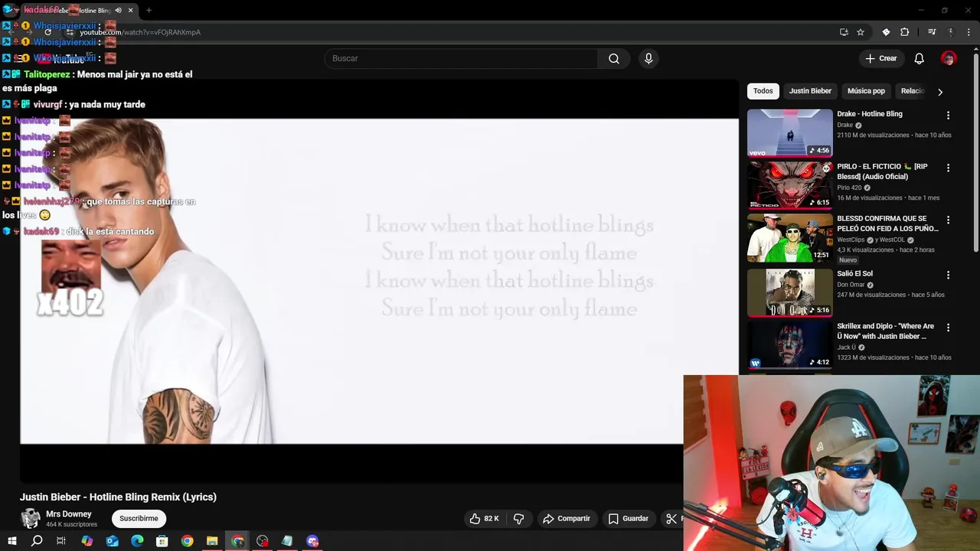Click the Guardar save button
The image size is (980, 551).
tap(628, 519)
